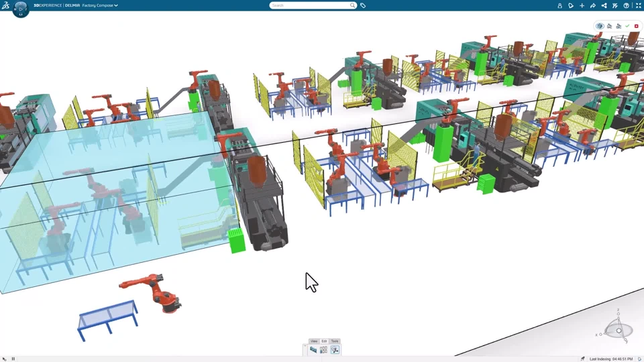This screenshot has width=644, height=362.
Task: Cancel with the red stop button
Action: point(637,26)
